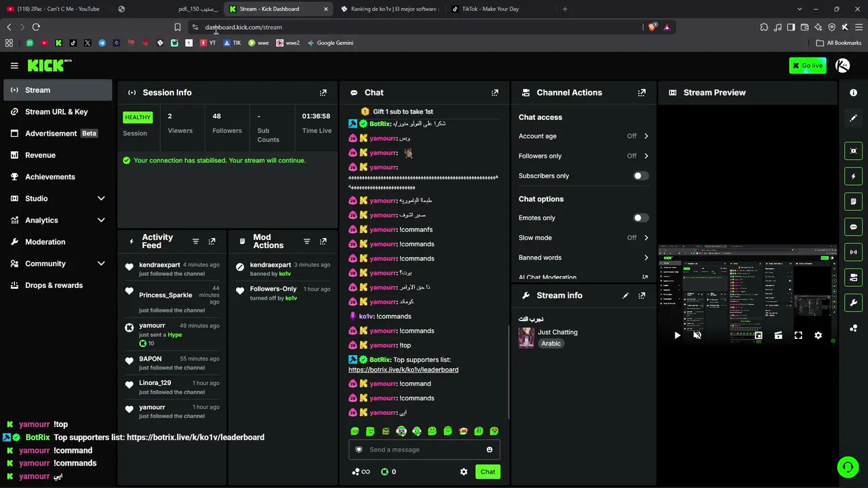
Task: Go to the Revenue page
Action: 58,155
